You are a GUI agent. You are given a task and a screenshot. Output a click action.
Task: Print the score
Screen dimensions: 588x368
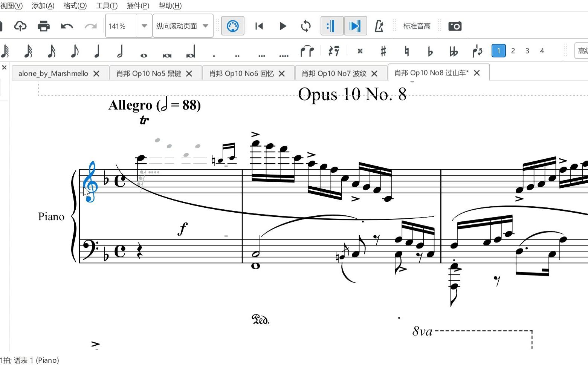(44, 26)
